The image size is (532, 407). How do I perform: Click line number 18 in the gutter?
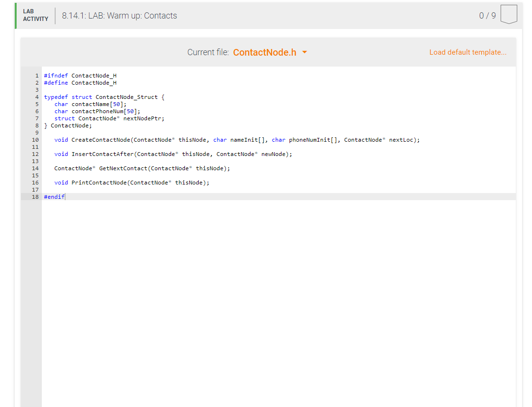click(35, 196)
